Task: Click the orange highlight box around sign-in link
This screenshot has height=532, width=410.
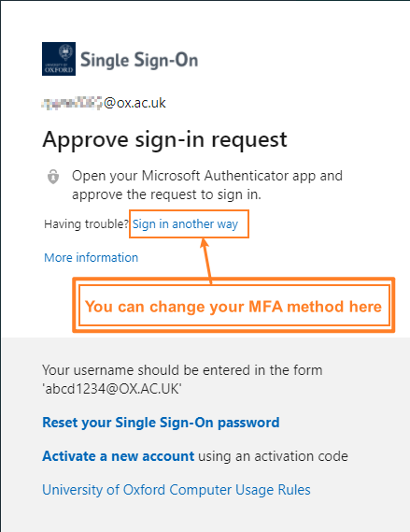Action: point(189,224)
